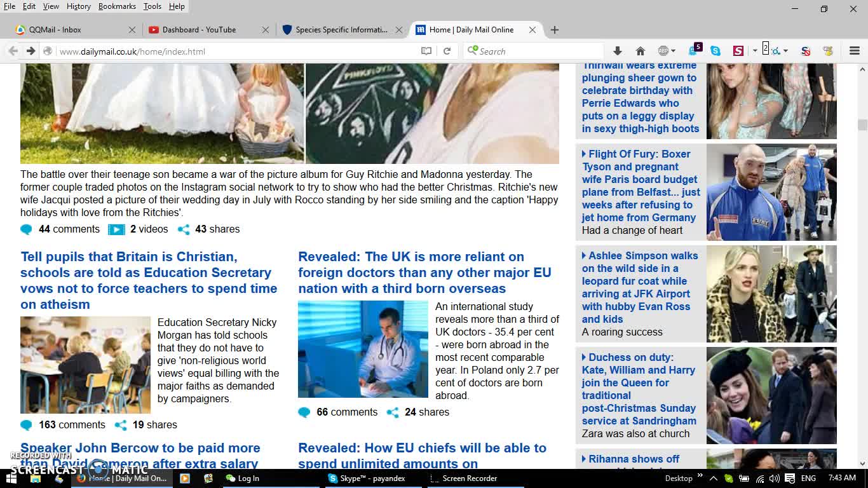
Task: Go to the browser Home page icon
Action: tap(641, 51)
